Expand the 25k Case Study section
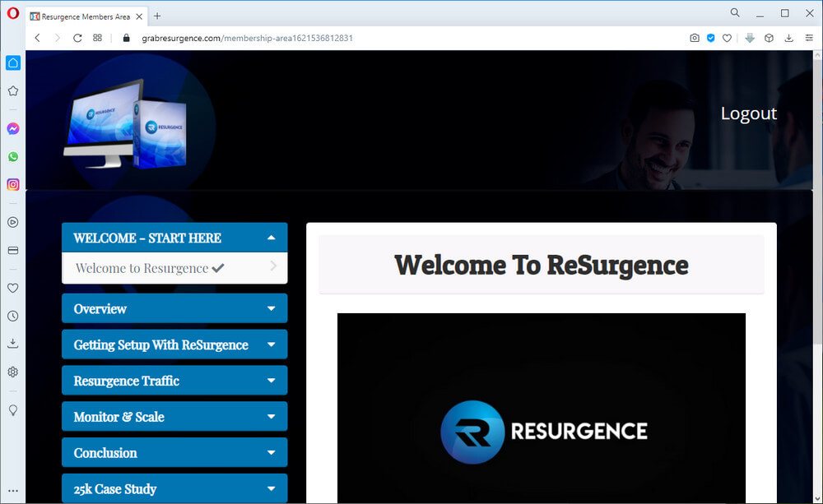823x504 pixels. [174, 488]
